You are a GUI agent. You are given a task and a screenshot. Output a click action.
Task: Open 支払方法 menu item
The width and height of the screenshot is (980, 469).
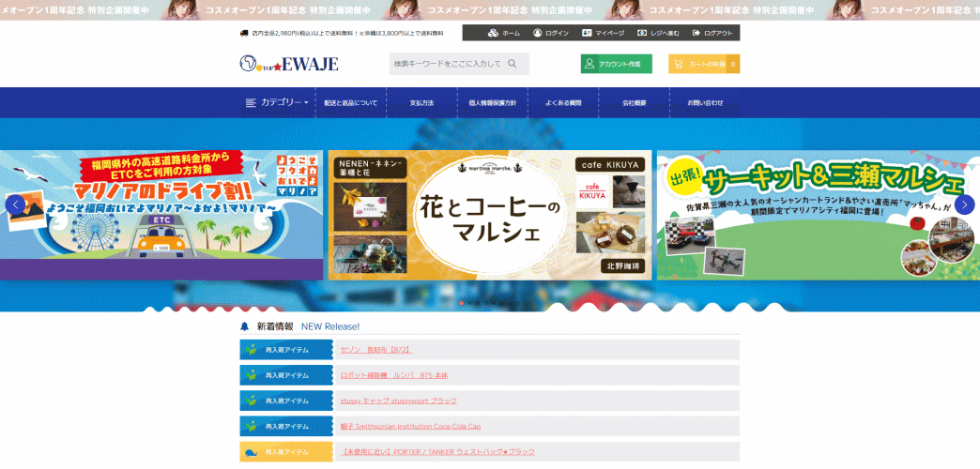[421, 102]
